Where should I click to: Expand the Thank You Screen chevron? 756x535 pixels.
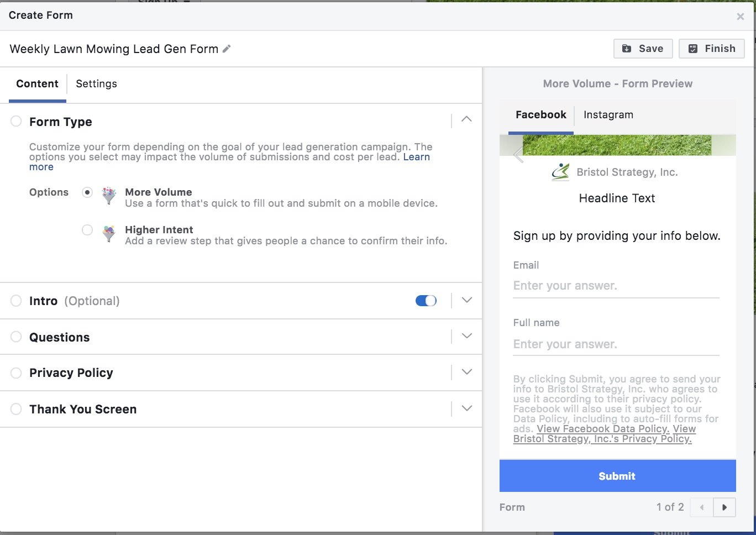pyautogui.click(x=466, y=408)
